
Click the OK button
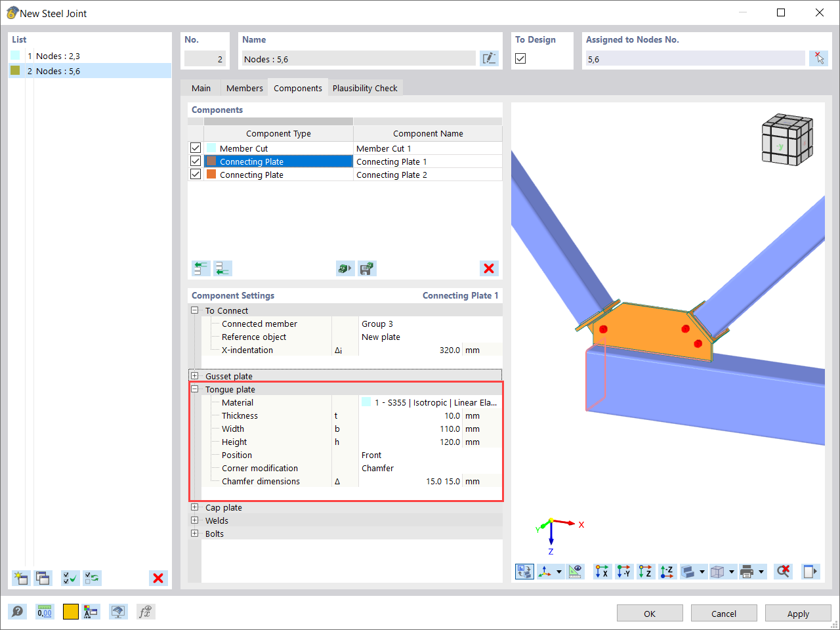650,614
